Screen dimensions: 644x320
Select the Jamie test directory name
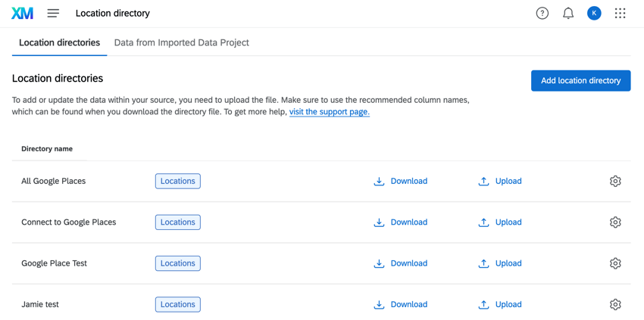click(x=40, y=304)
